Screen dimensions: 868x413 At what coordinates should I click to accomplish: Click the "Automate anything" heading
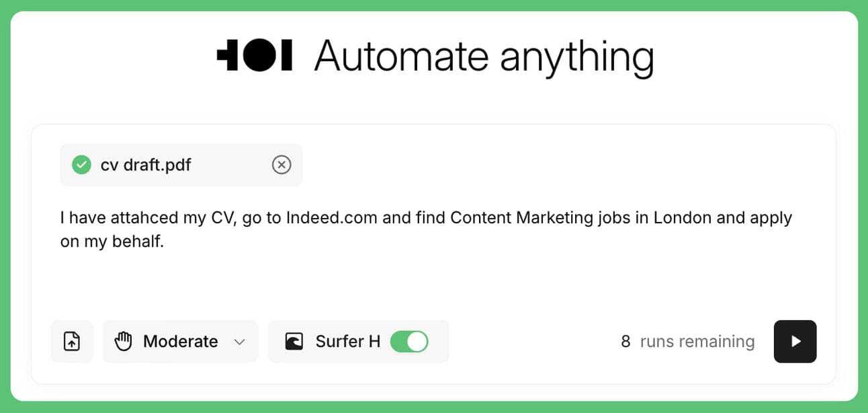484,57
